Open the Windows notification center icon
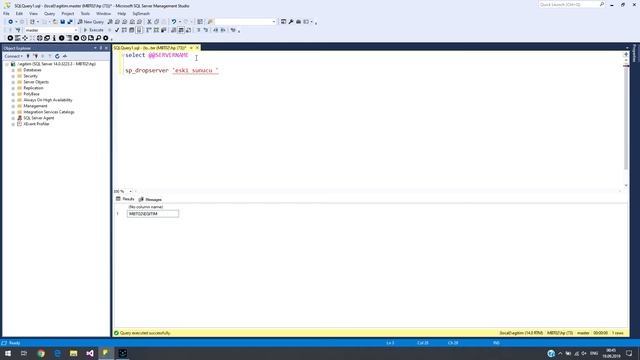Image resolution: width=640 pixels, height=360 pixels. coord(629,353)
